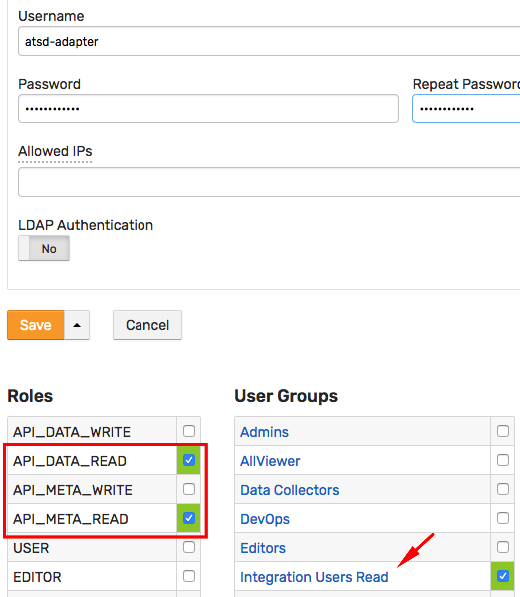Enable the API_DATA_WRITE role checkbox
This screenshot has width=520, height=597.
(x=189, y=431)
